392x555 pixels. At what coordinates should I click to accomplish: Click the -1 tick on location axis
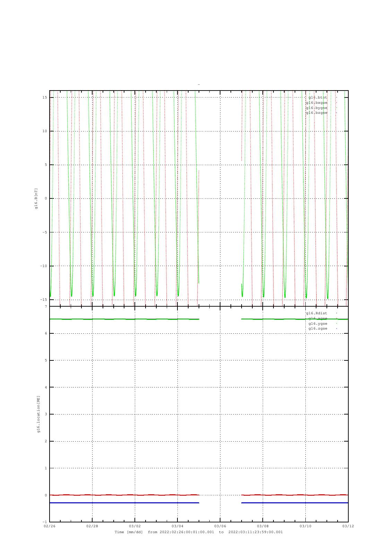pos(45,522)
